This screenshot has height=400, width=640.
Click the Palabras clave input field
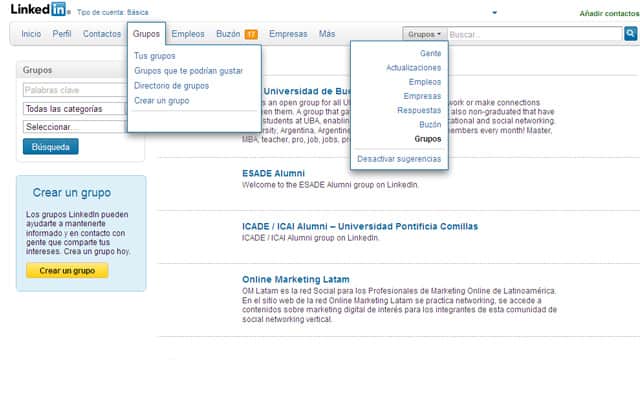tap(76, 90)
